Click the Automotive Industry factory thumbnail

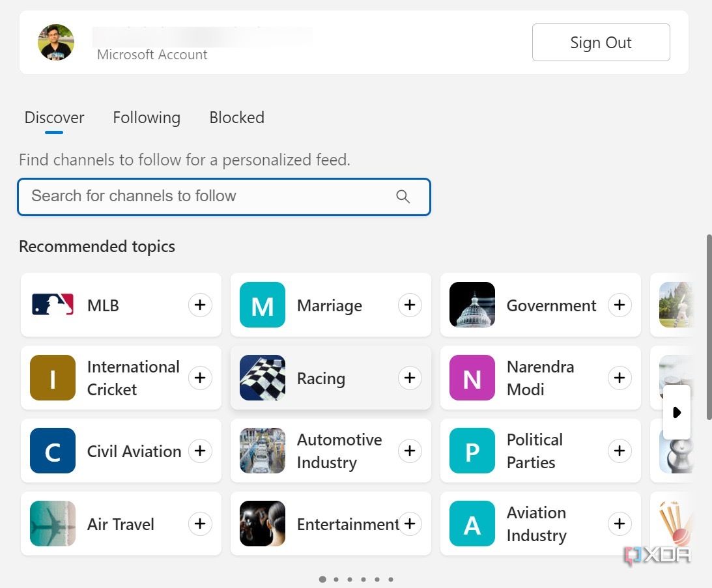263,451
